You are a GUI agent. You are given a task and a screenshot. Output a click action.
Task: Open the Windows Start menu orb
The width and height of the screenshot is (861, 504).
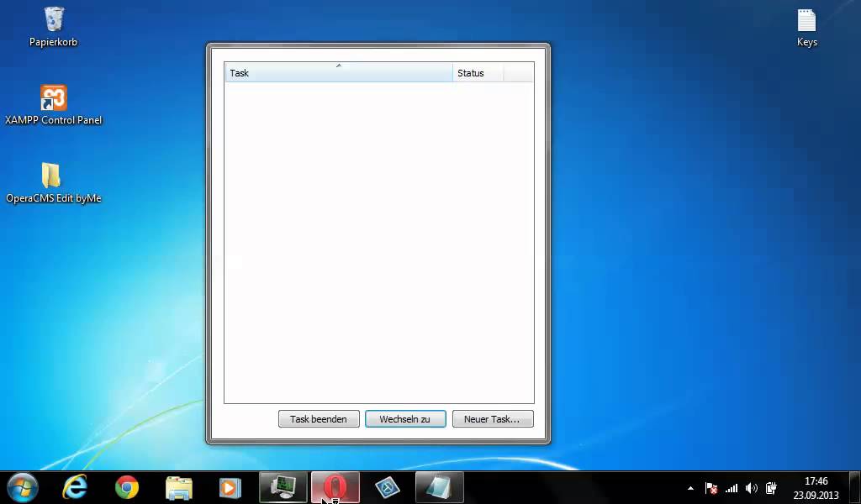click(x=23, y=487)
